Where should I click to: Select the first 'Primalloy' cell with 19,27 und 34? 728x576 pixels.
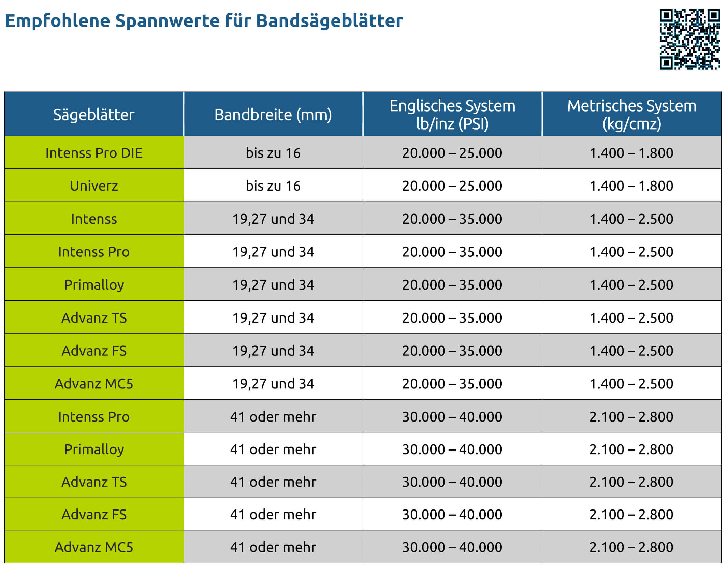tap(94, 285)
